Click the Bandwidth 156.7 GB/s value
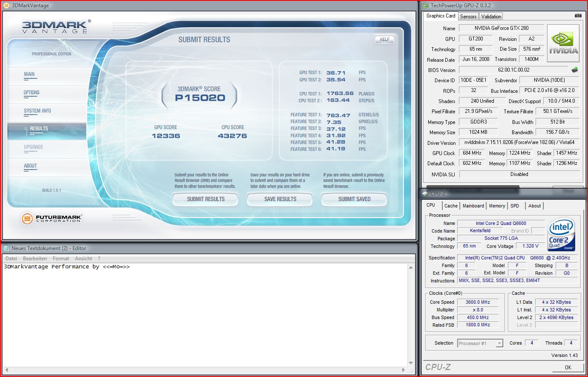The width and height of the screenshot is (588, 377). [x=557, y=132]
